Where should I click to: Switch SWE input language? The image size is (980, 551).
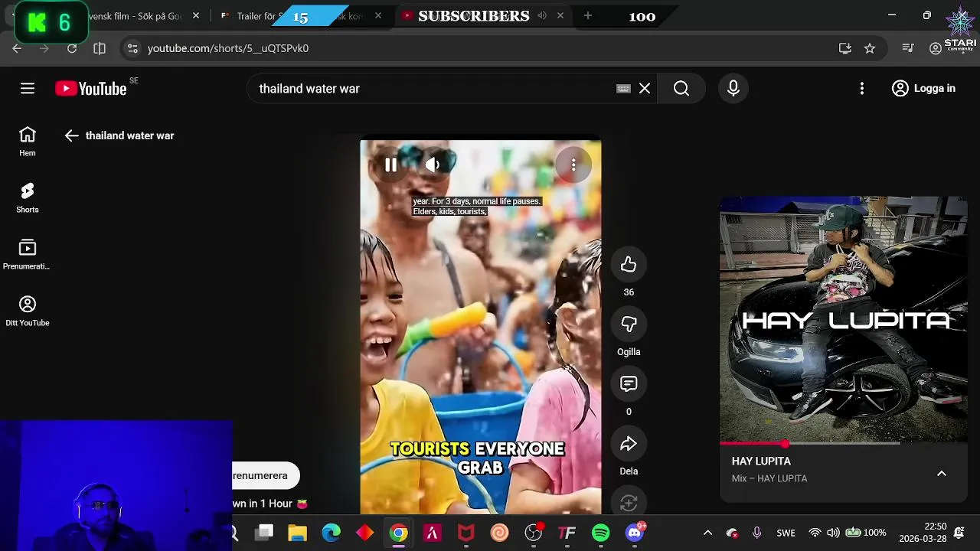tap(786, 533)
